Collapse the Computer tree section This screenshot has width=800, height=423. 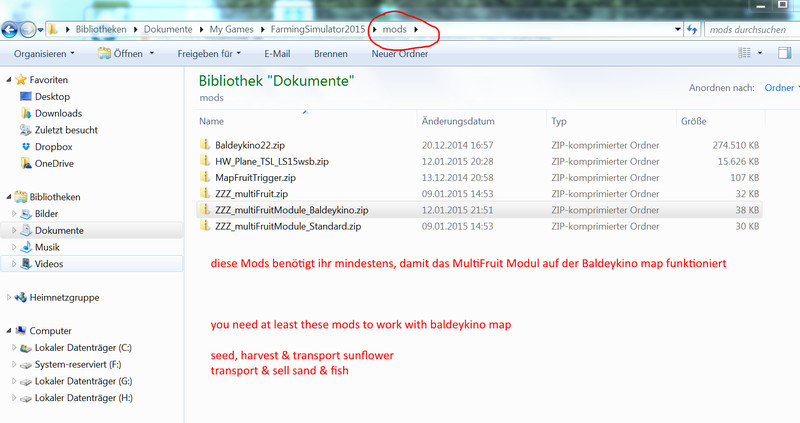point(8,331)
